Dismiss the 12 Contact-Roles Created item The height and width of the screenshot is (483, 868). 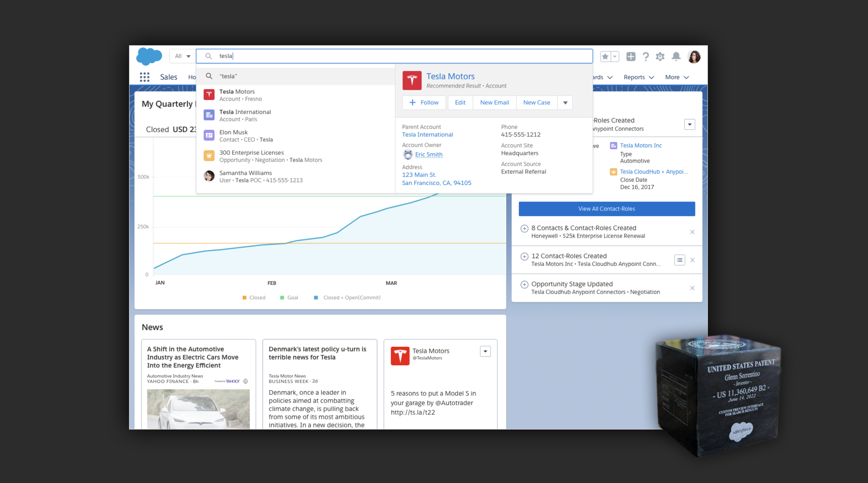click(692, 260)
